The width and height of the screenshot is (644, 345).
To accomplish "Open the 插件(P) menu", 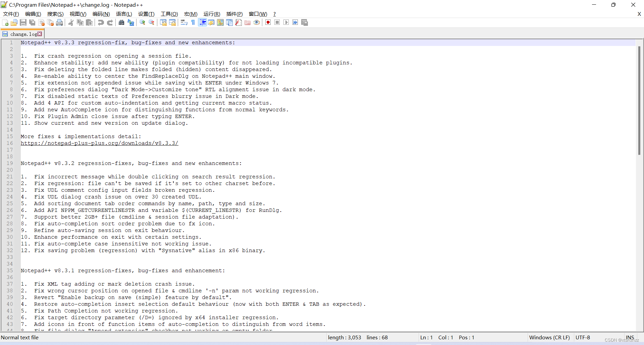I will tap(234, 14).
